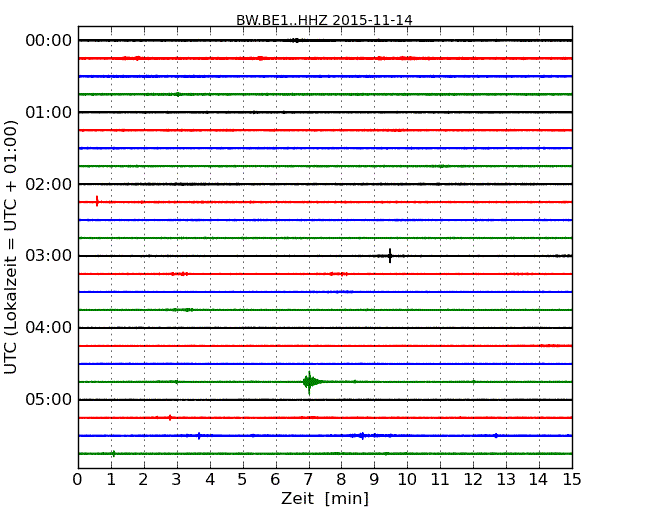
Task: Click the Zeit [min] axis label
Action: coord(325,498)
